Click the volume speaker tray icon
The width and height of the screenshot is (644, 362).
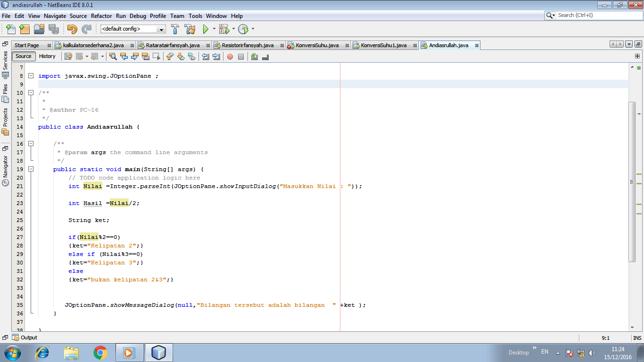[592, 353]
